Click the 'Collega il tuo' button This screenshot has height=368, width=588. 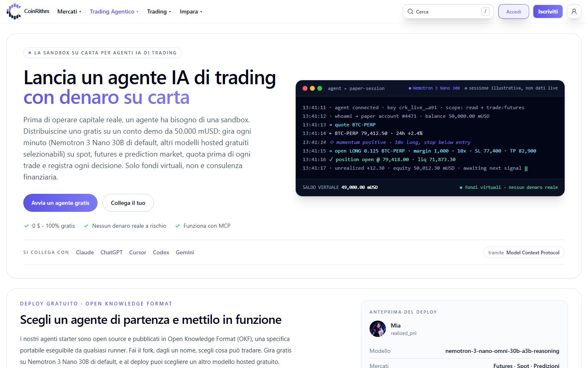click(x=128, y=203)
